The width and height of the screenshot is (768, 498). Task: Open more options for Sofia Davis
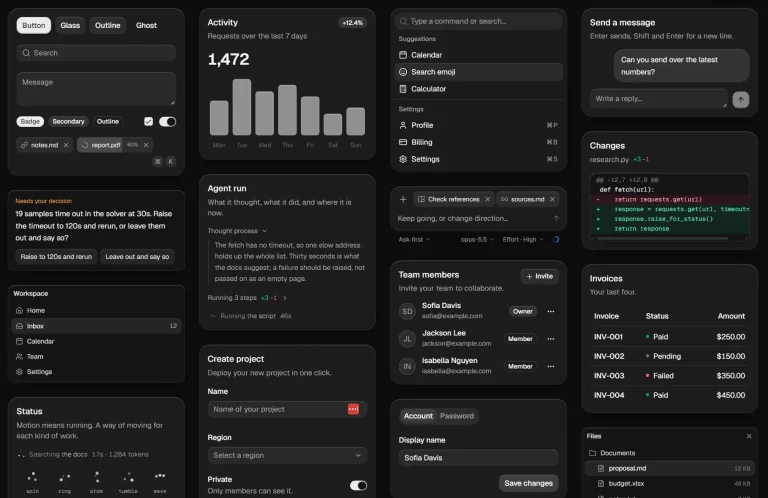tap(551, 311)
